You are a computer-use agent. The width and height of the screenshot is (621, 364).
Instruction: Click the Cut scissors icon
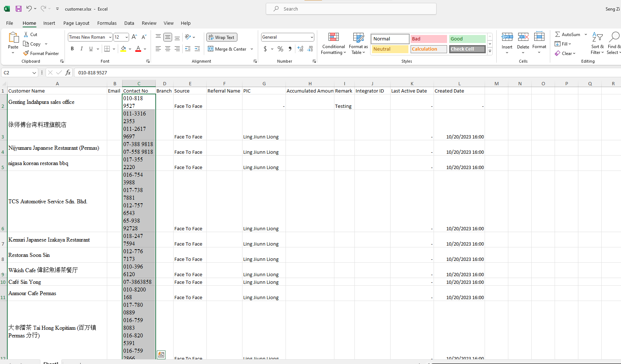click(26, 34)
